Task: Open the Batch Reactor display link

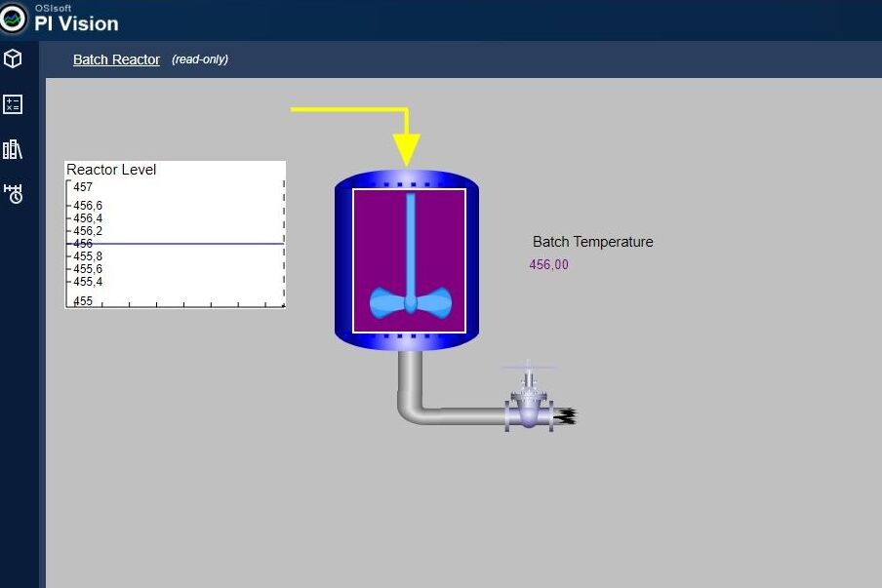Action: 116,59
